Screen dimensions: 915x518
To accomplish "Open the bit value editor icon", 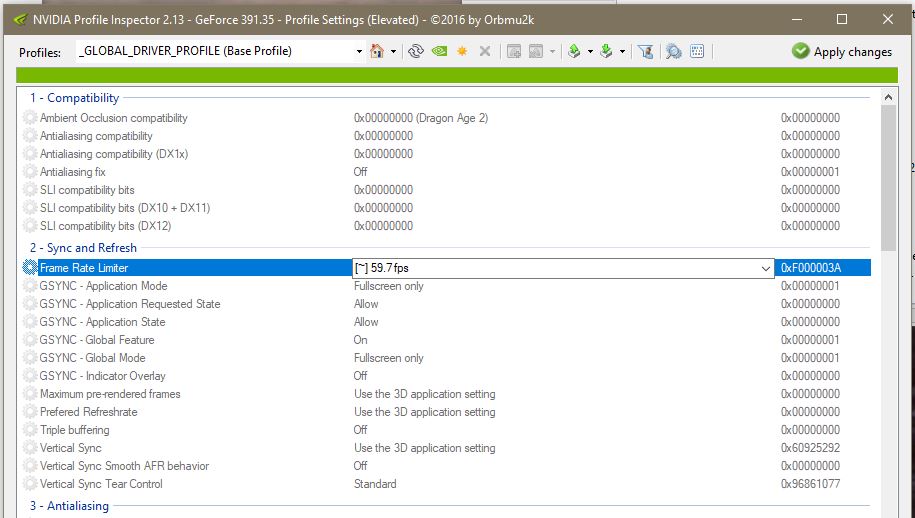I will [697, 51].
